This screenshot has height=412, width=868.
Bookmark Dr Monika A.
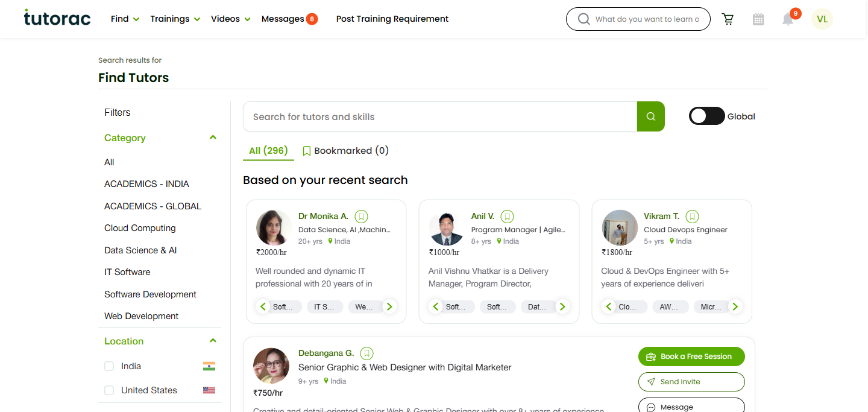tap(361, 216)
